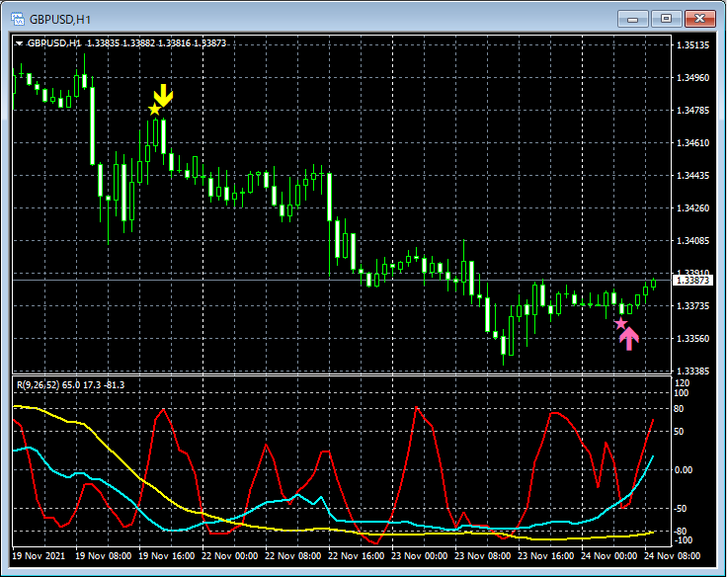Click the OHLC text in the chart header
The height and width of the screenshot is (577, 728).
point(156,43)
